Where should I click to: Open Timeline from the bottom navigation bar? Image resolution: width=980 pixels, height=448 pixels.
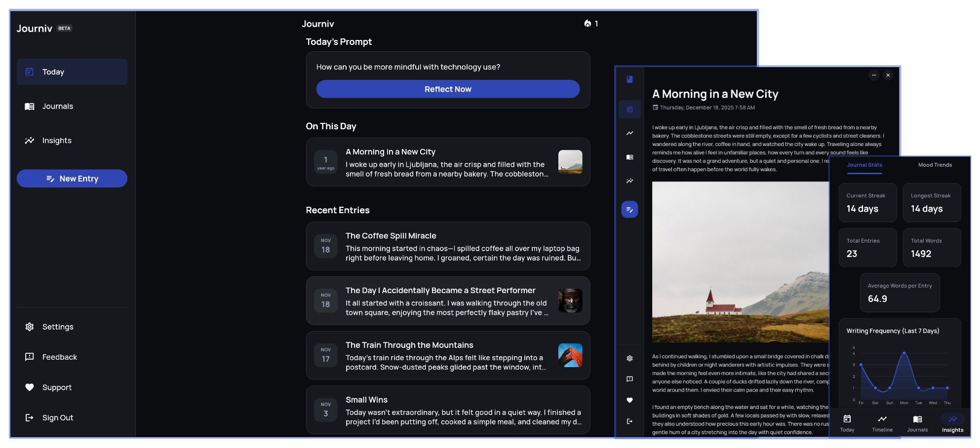pyautogui.click(x=882, y=423)
